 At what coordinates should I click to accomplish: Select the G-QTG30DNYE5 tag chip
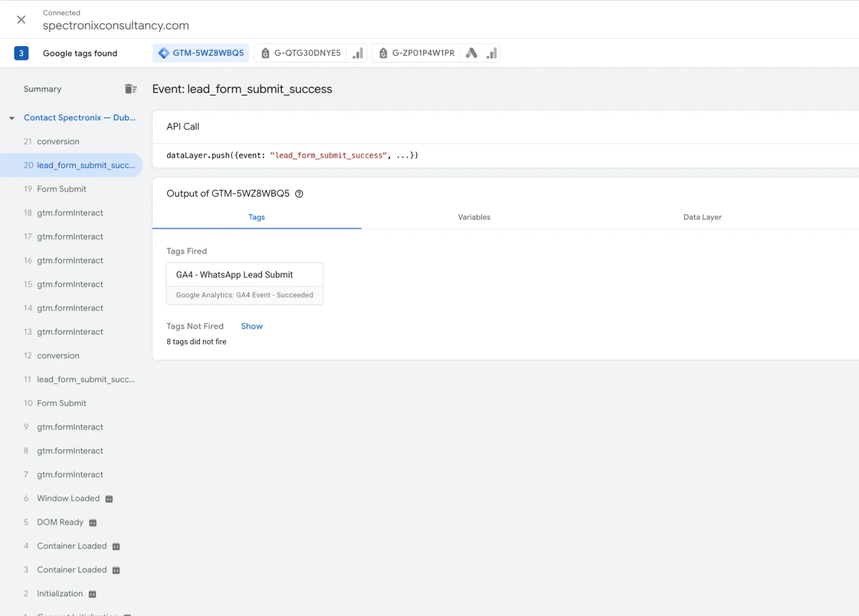coord(301,53)
